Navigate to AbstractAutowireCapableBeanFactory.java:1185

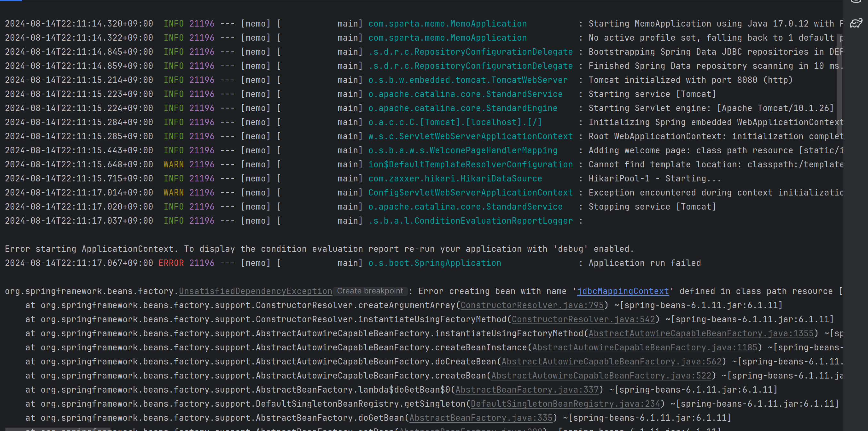coord(645,347)
